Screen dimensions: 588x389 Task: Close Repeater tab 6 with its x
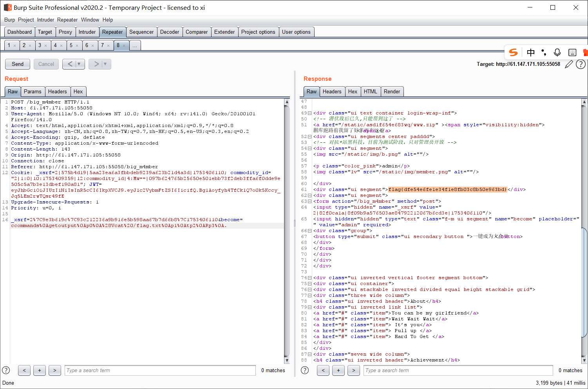[x=92, y=45]
